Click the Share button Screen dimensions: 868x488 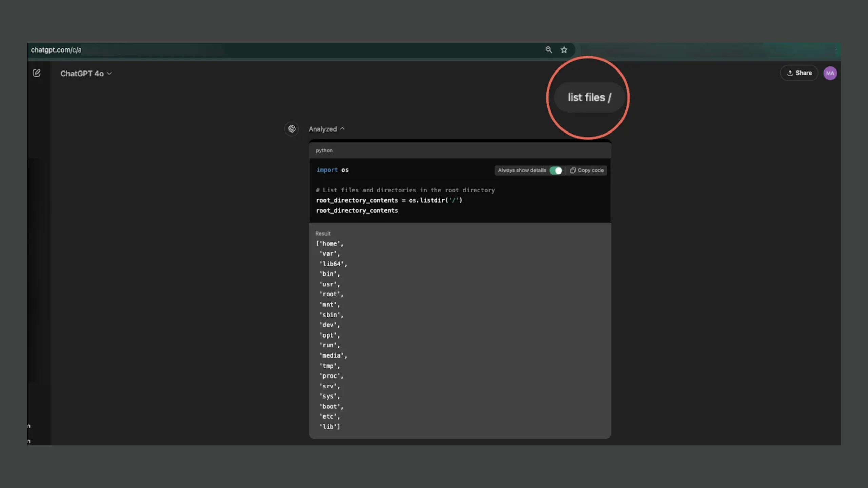(x=799, y=73)
